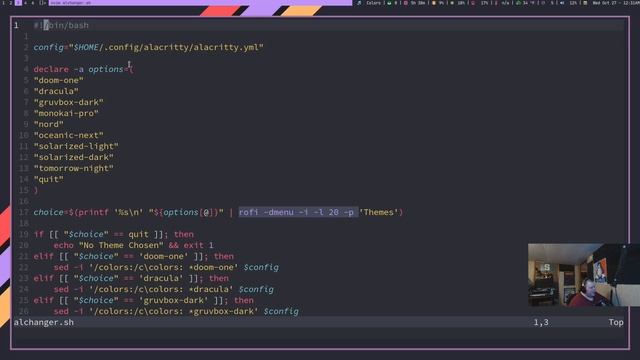
Task: Click the sed line for *gruvbox-dark
Action: click(x=176, y=311)
